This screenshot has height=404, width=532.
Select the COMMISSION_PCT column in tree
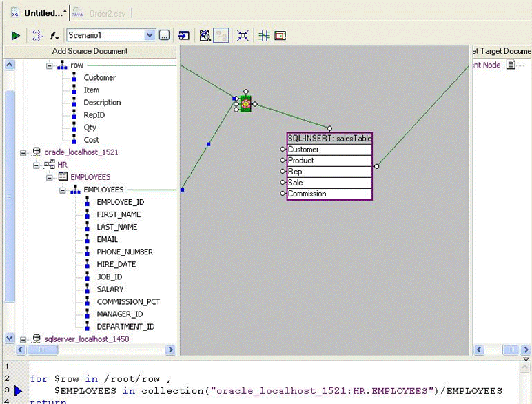pos(128,302)
